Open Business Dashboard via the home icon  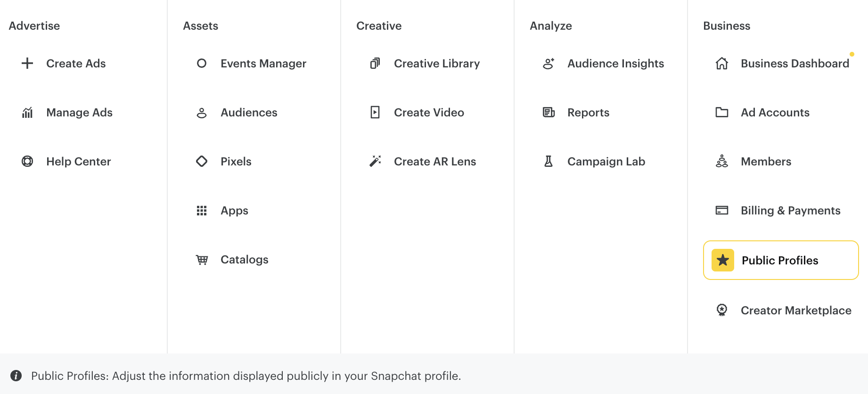[x=721, y=63]
